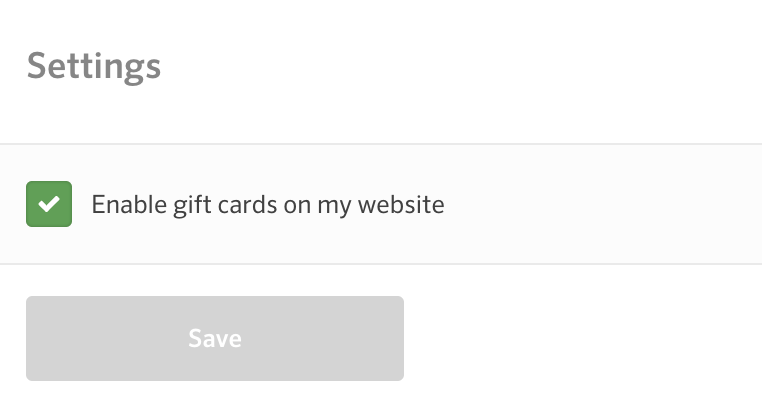Uncheck the Enable gift cards checkbox

[49, 204]
